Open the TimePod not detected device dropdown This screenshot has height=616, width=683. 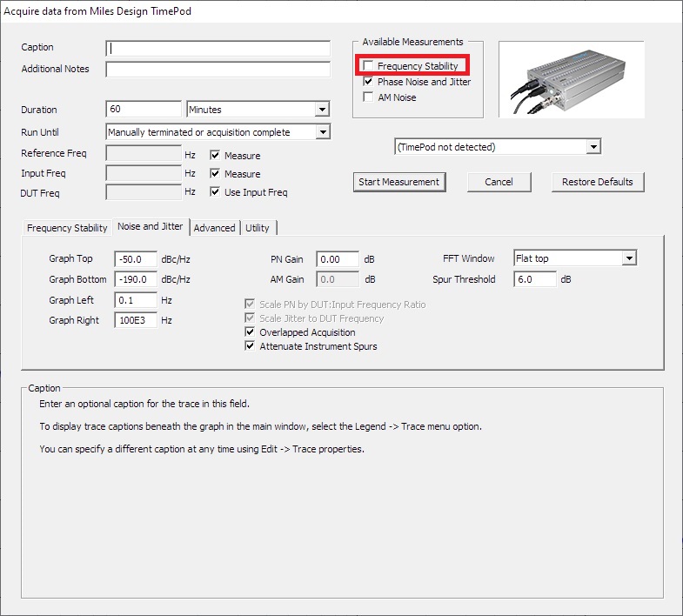click(x=498, y=147)
